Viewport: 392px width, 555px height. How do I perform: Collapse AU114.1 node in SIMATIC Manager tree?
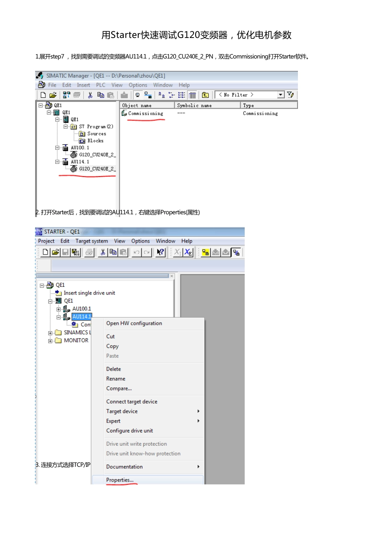(57, 162)
